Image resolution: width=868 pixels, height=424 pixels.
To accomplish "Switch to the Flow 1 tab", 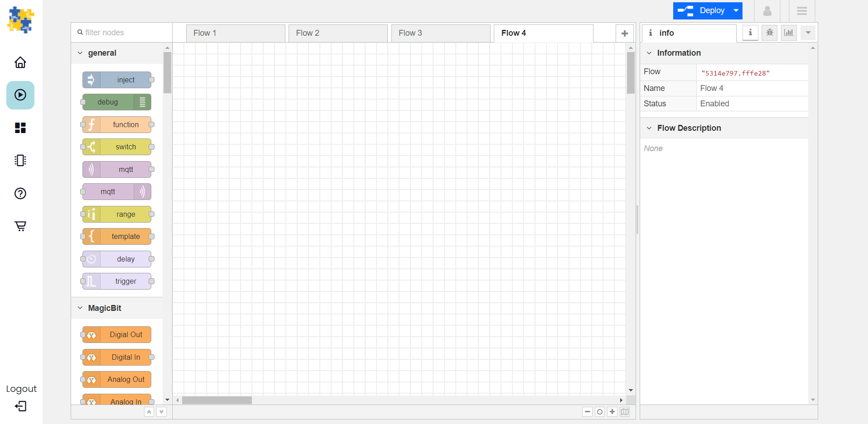I will (236, 33).
